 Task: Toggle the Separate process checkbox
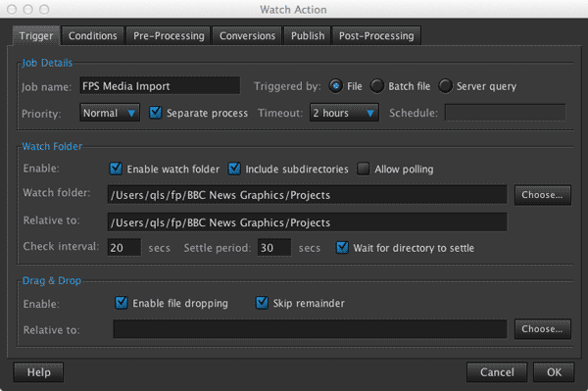155,113
